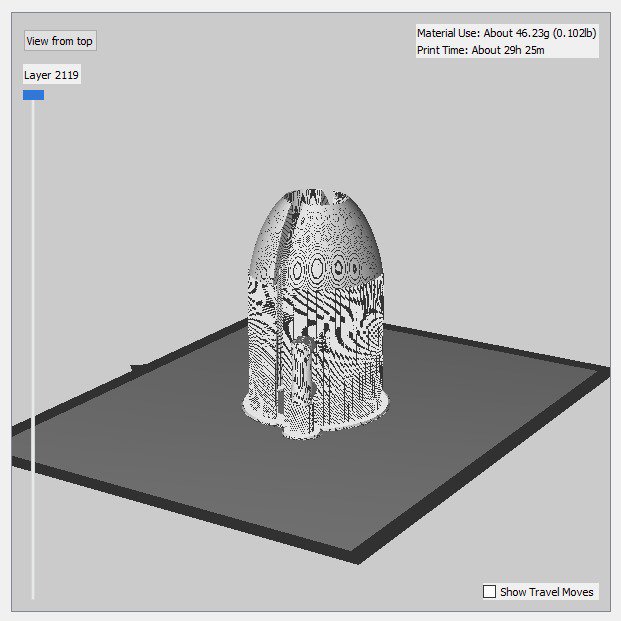Click the Print Time estimate text
The width and height of the screenshot is (621, 621).
pos(481,50)
